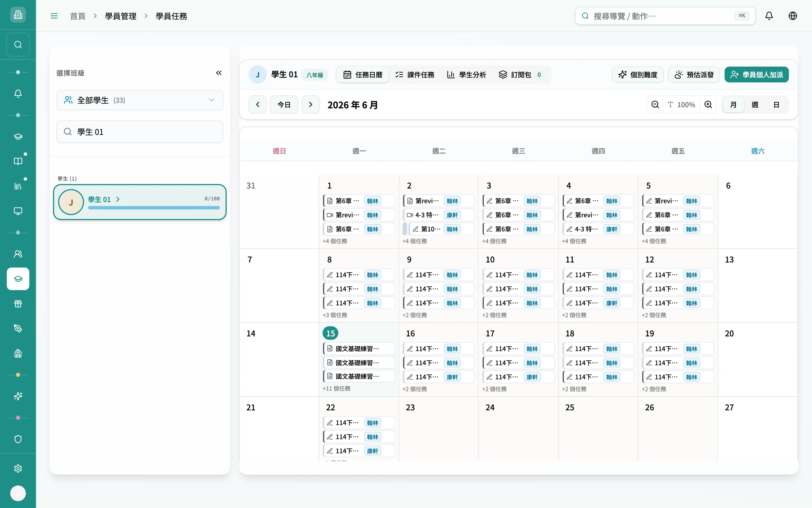Zoom out the calendar text size

point(655,104)
